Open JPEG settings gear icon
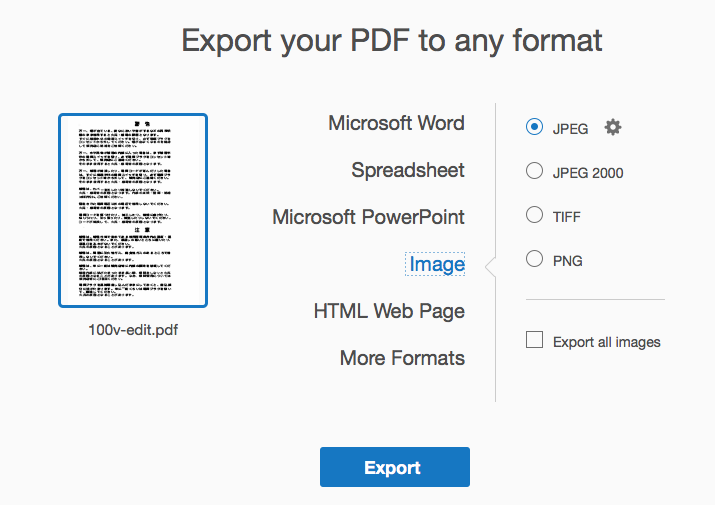The image size is (715, 505). click(x=613, y=127)
